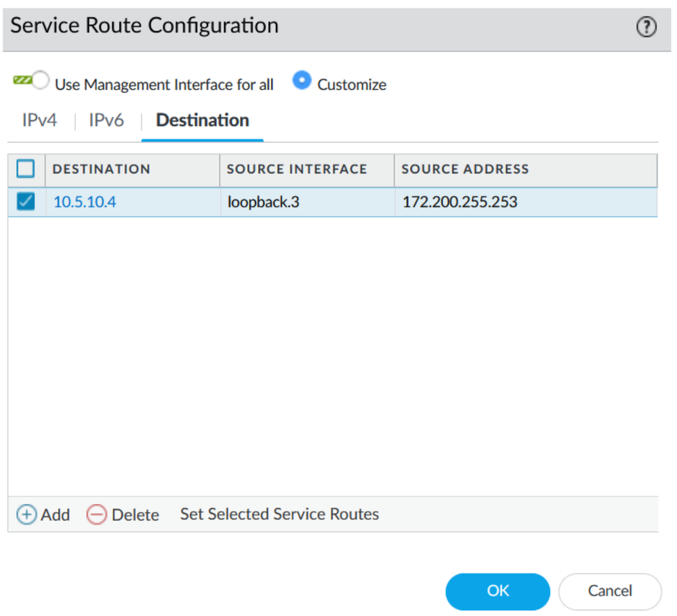Viewport: 677px width, 616px height.
Task: Toggle the select-all header checkbox
Action: click(x=26, y=169)
